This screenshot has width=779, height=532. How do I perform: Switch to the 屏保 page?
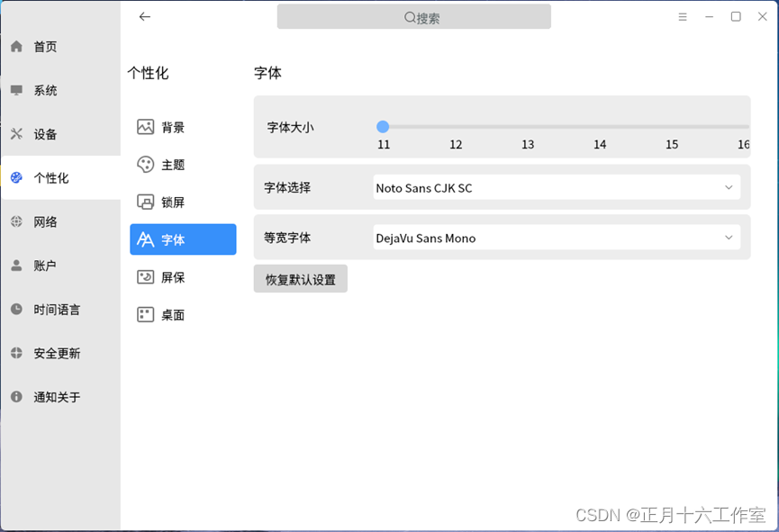tap(183, 277)
